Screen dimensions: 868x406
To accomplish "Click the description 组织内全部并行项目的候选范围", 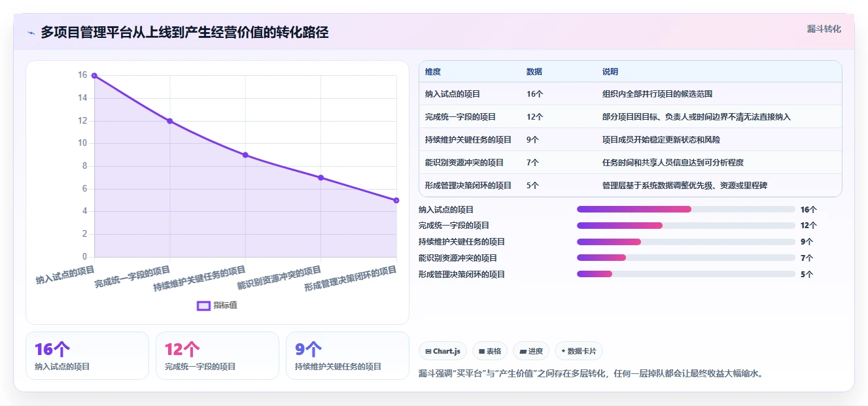I will (657, 94).
